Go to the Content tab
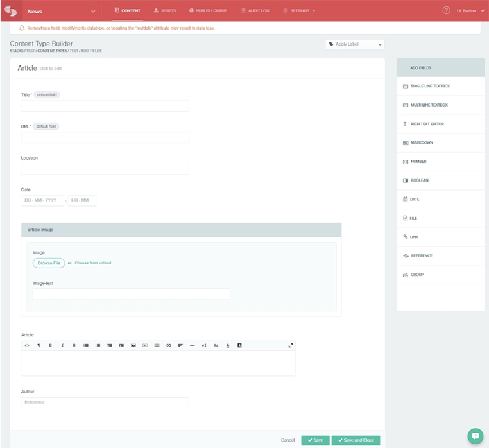Viewport: 489px width, 448px height. pos(127,11)
